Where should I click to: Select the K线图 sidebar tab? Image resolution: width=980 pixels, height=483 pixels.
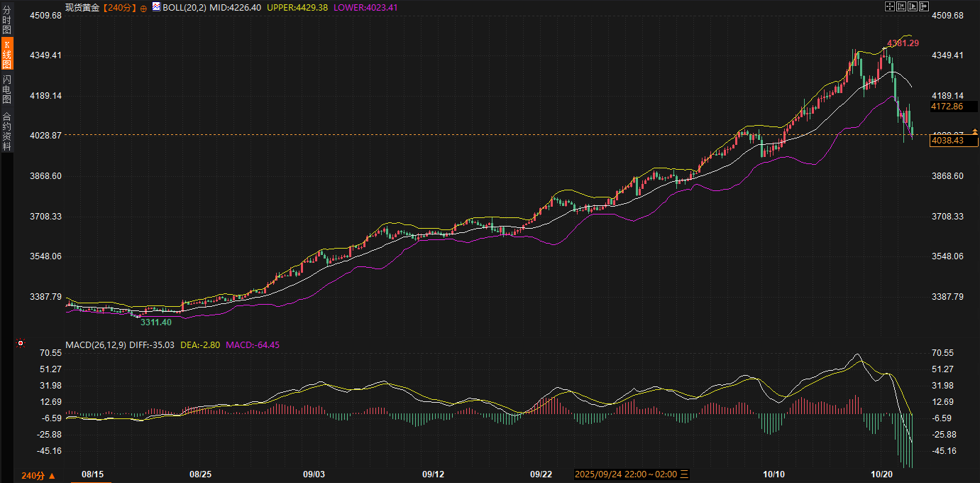point(6,55)
